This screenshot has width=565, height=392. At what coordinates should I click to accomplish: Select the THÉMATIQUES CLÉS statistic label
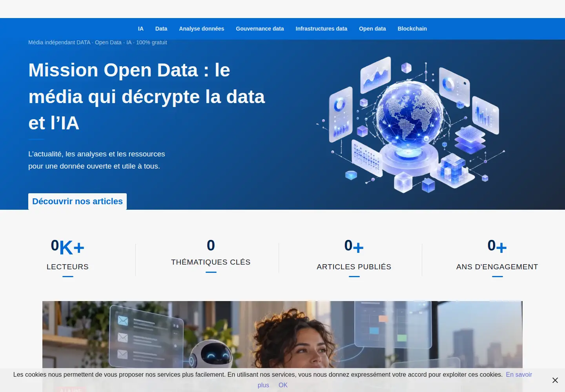pos(211,262)
